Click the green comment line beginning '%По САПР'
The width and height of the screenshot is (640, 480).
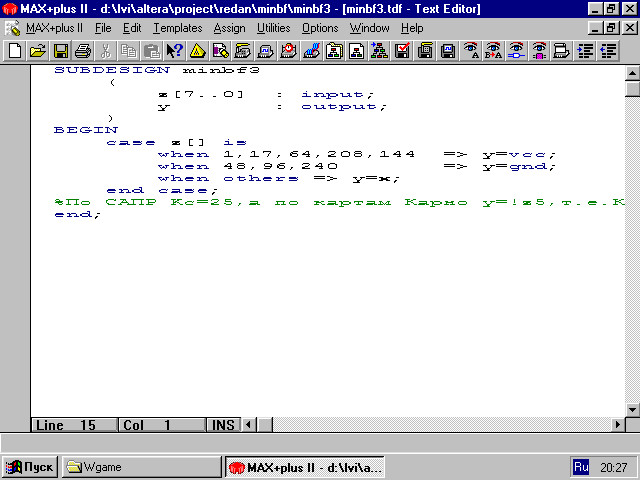coord(339,202)
